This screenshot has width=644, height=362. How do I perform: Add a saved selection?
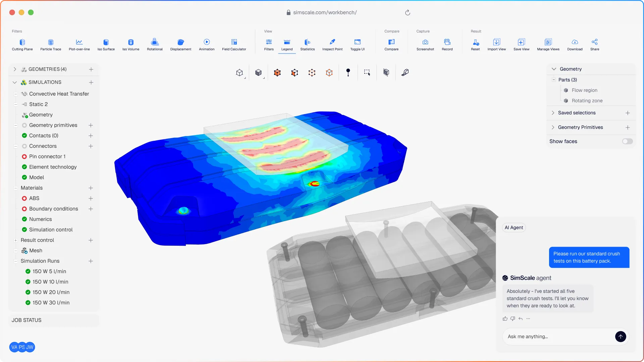click(628, 113)
